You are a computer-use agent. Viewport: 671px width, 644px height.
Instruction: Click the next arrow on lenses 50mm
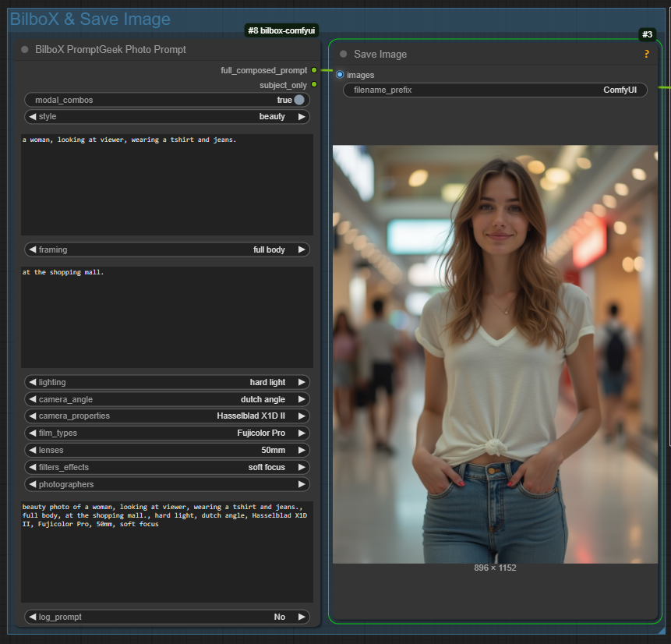coord(302,451)
